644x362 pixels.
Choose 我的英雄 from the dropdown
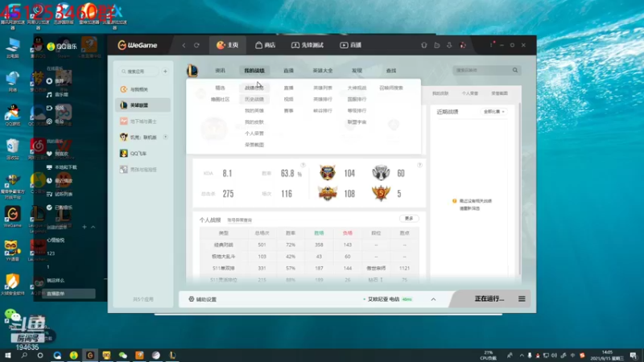tap(254, 111)
